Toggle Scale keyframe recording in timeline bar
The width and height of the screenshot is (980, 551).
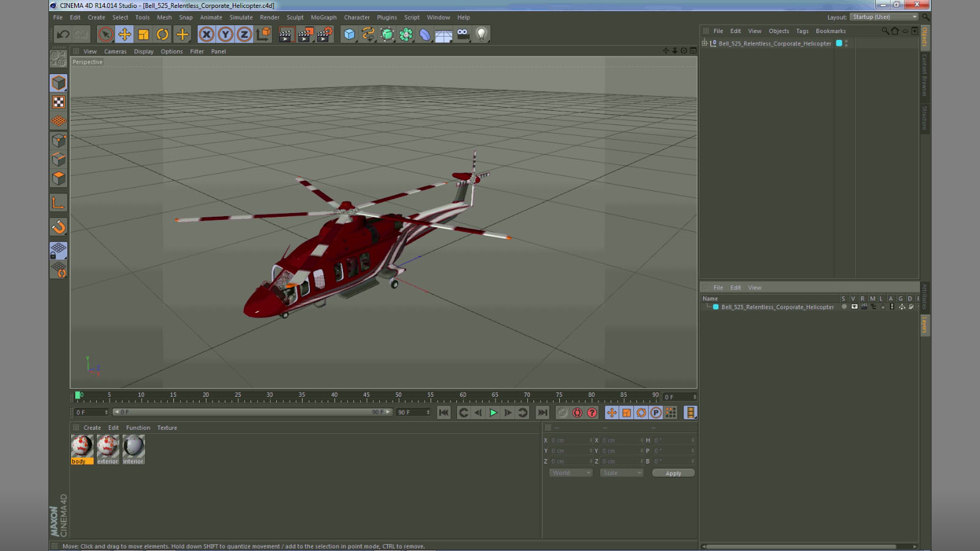tap(627, 413)
